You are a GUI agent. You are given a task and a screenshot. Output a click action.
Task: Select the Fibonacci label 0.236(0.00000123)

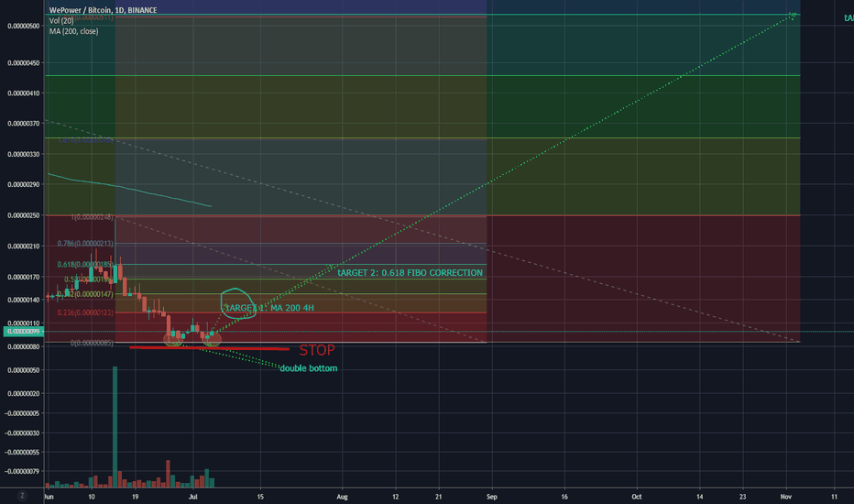tap(85, 312)
